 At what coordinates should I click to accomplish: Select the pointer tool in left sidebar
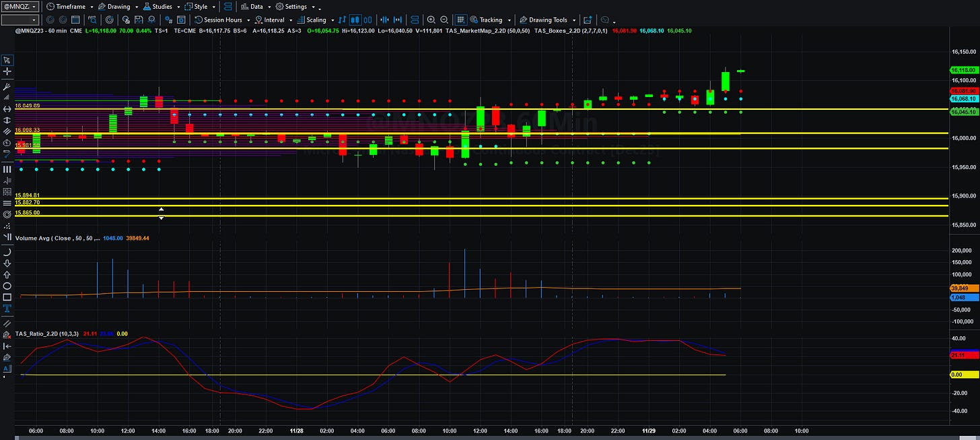point(7,60)
